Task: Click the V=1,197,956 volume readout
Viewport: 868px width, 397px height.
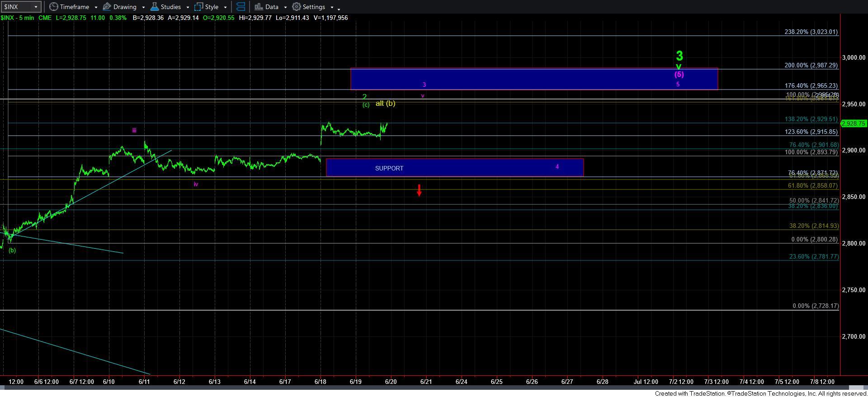Action: click(x=330, y=18)
